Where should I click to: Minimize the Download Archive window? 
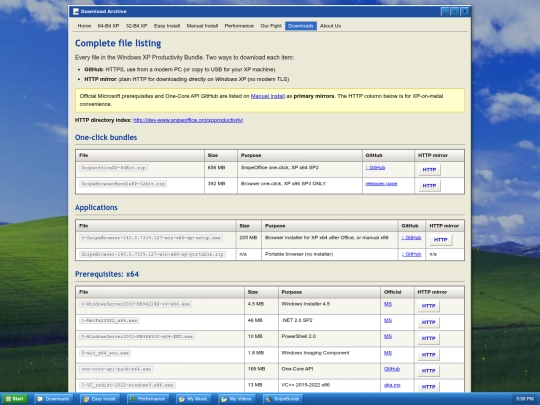pyautogui.click(x=445, y=12)
